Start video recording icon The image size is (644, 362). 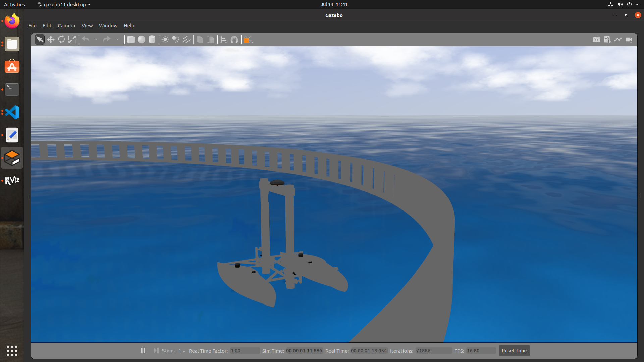pos(629,40)
